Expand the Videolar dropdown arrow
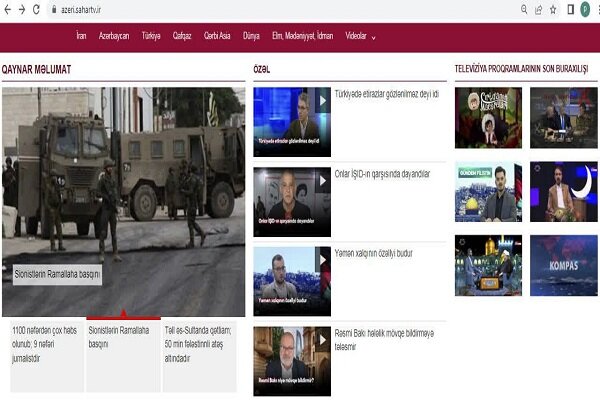The image size is (600, 400). 374,37
